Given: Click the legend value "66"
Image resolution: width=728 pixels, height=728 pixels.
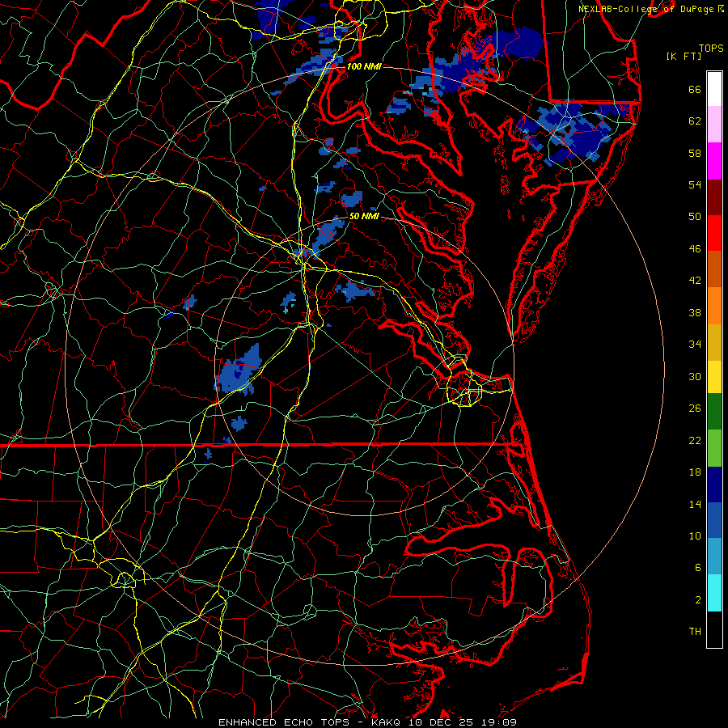Looking at the screenshot, I should pyautogui.click(x=695, y=90).
